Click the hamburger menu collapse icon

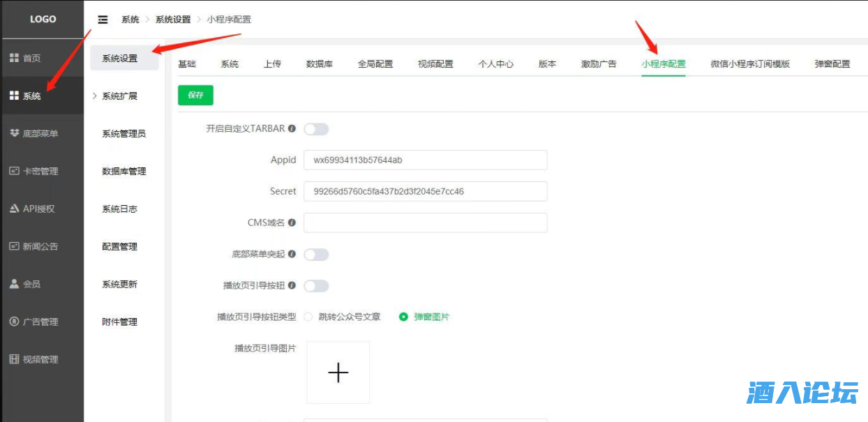103,20
